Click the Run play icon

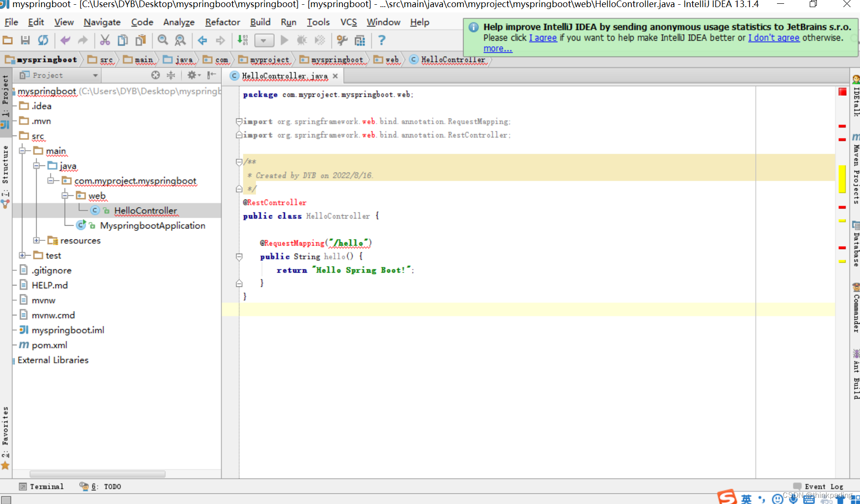(x=284, y=40)
